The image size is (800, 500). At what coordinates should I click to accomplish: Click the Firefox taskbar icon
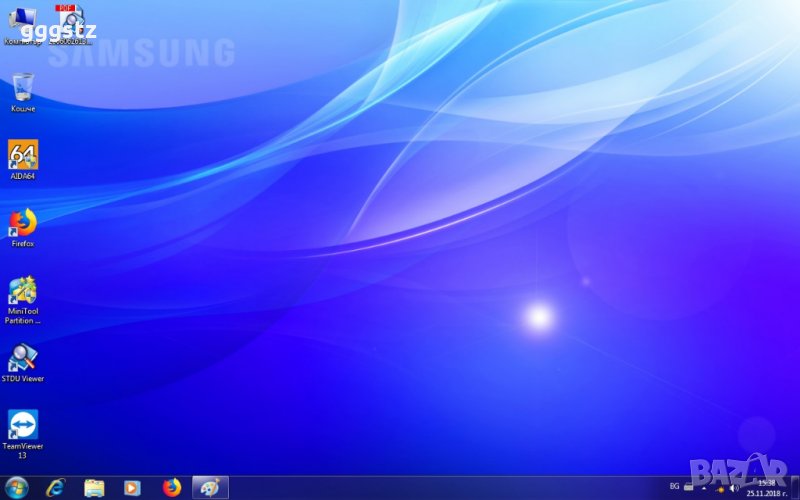171,487
